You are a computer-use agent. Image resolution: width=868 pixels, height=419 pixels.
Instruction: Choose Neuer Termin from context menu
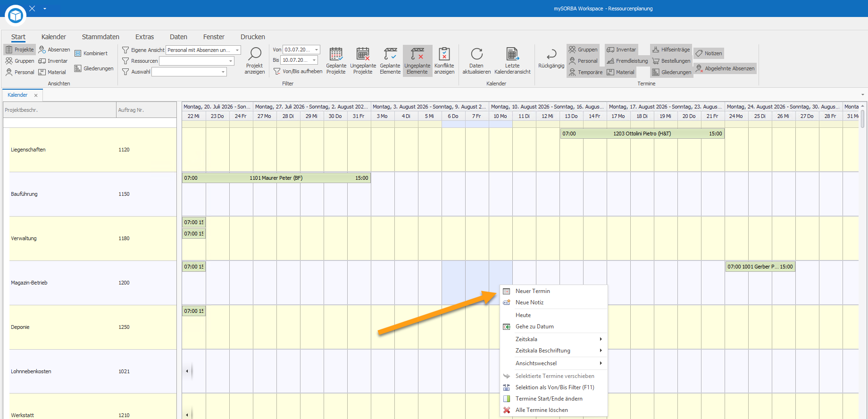pos(554,291)
